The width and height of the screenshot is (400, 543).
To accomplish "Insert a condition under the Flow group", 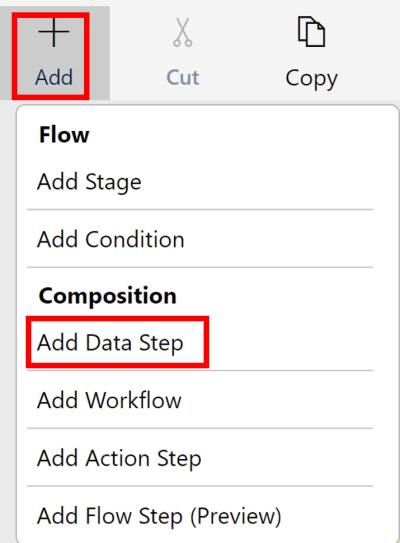I will [x=111, y=239].
